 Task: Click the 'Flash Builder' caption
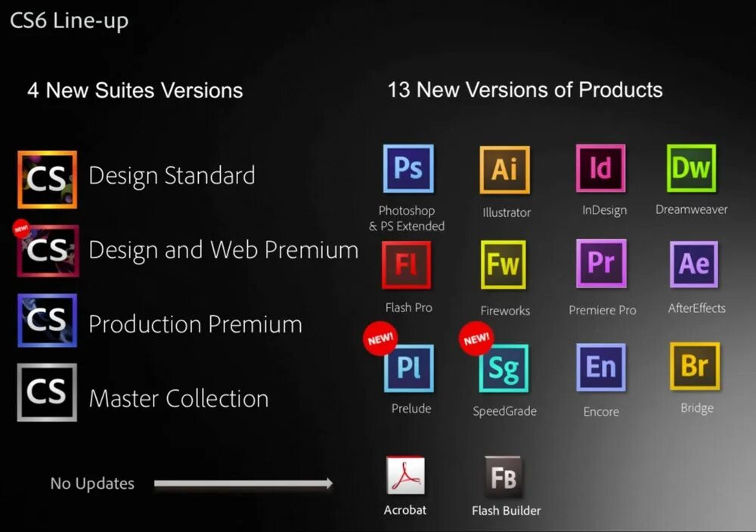click(506, 510)
